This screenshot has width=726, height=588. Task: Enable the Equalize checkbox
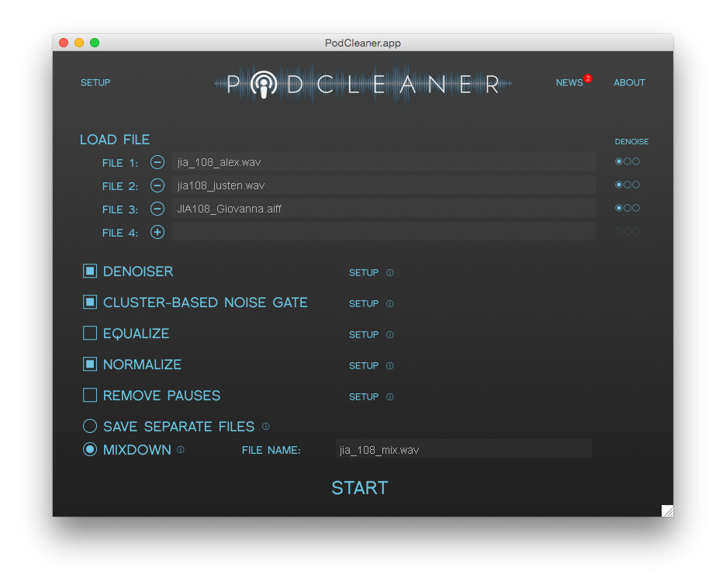pos(90,333)
